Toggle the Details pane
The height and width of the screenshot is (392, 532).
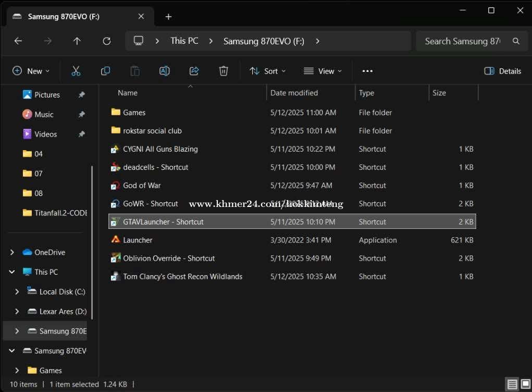502,71
